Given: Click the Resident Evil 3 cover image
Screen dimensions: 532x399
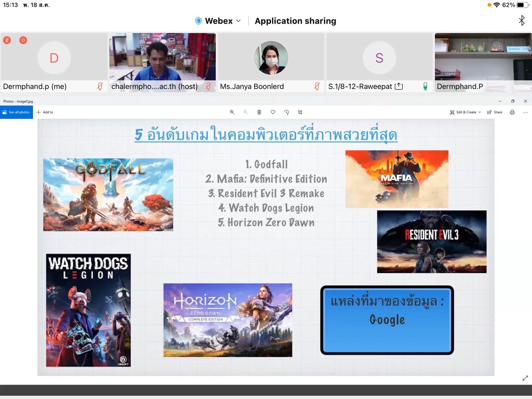Looking at the screenshot, I should click(x=432, y=242).
